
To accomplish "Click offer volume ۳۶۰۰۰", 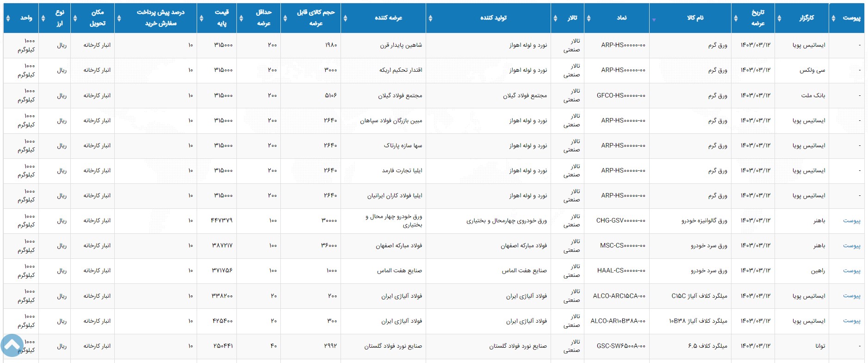I will pyautogui.click(x=329, y=245).
